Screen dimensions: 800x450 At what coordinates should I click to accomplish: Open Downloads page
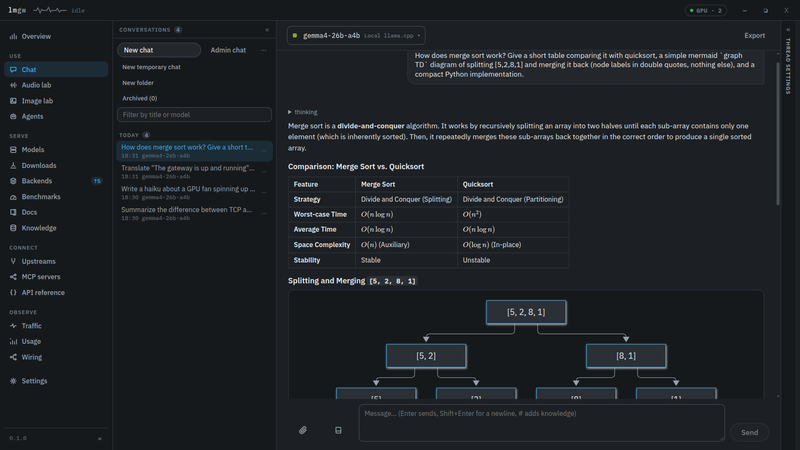coord(56,165)
